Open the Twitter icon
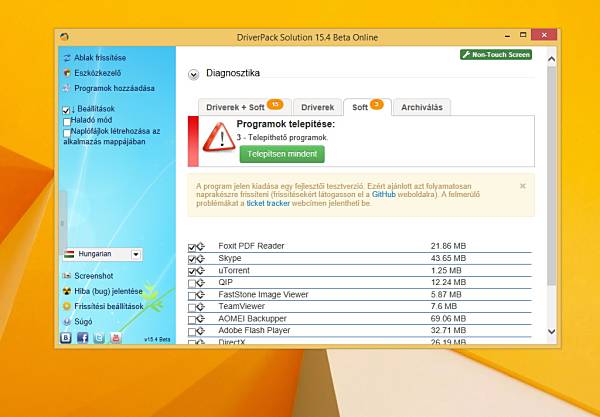Image resolution: width=600 pixels, height=417 pixels. click(x=99, y=337)
